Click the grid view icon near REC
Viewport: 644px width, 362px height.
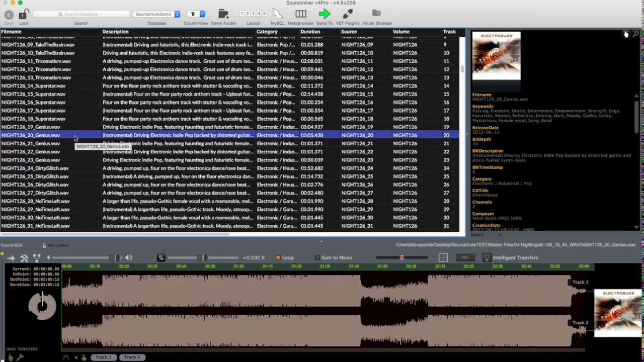click(443, 258)
